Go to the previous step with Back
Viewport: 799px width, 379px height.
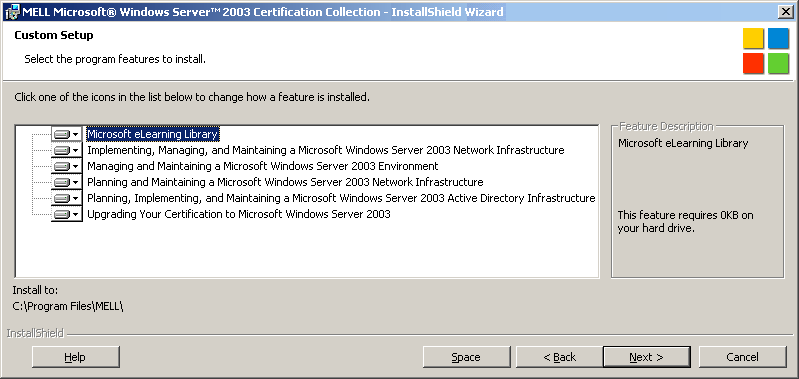pos(560,357)
